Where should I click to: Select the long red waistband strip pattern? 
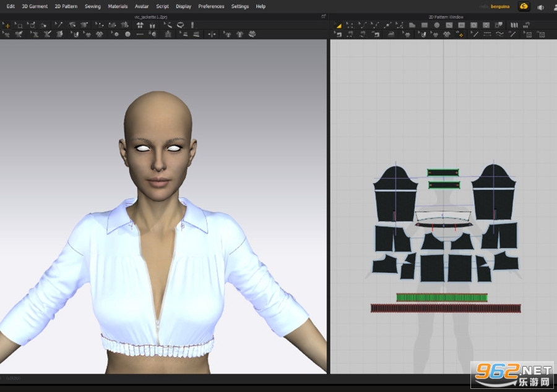pyautogui.click(x=446, y=309)
